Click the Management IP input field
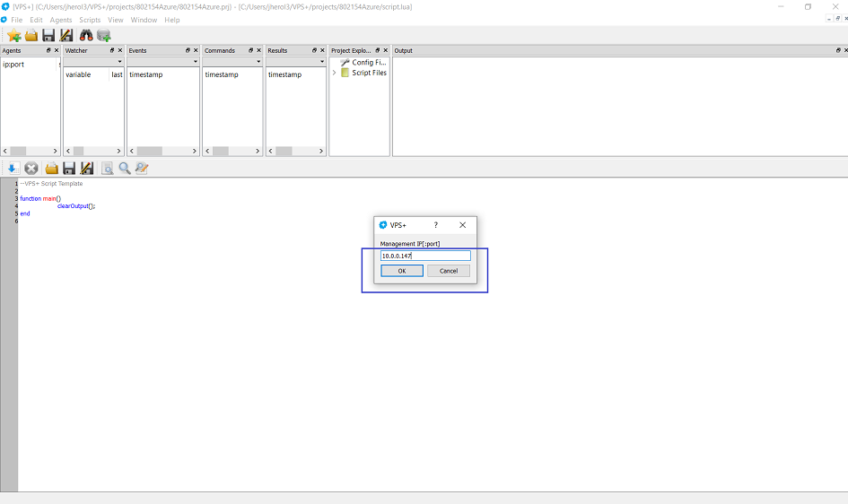848x504 pixels. tap(425, 256)
